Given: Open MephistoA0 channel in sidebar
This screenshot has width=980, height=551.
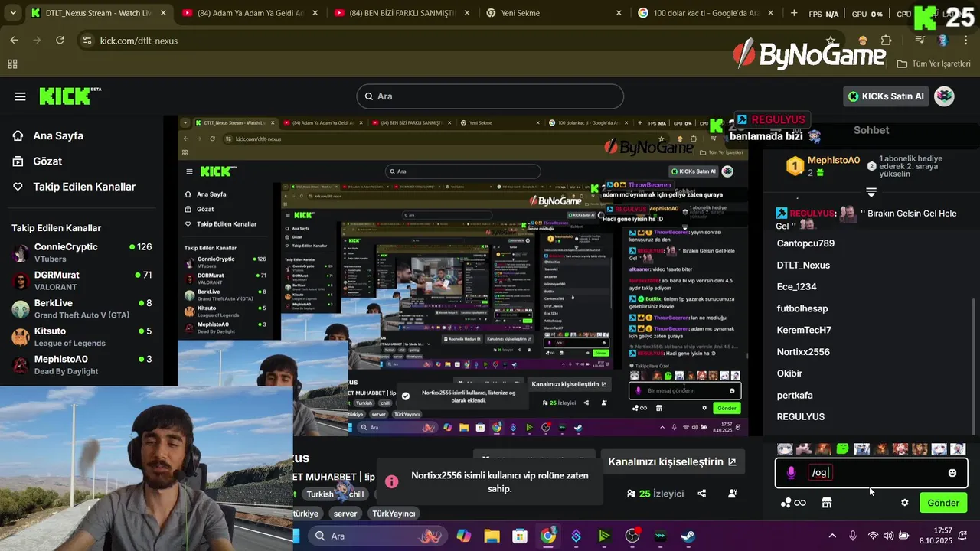Looking at the screenshot, I should pyautogui.click(x=82, y=364).
